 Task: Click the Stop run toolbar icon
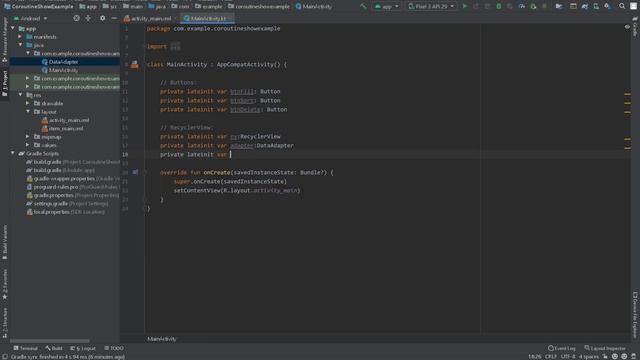(544, 6)
